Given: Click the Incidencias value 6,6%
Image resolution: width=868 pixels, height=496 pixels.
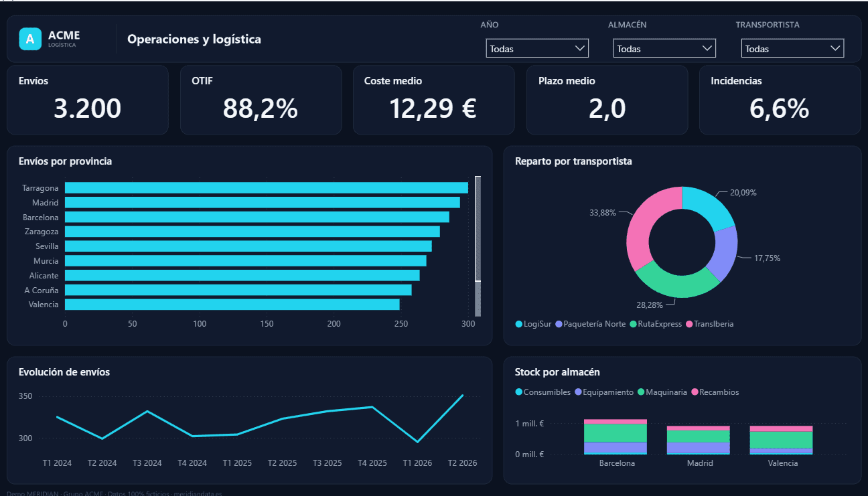Looking at the screenshot, I should click(x=779, y=108).
